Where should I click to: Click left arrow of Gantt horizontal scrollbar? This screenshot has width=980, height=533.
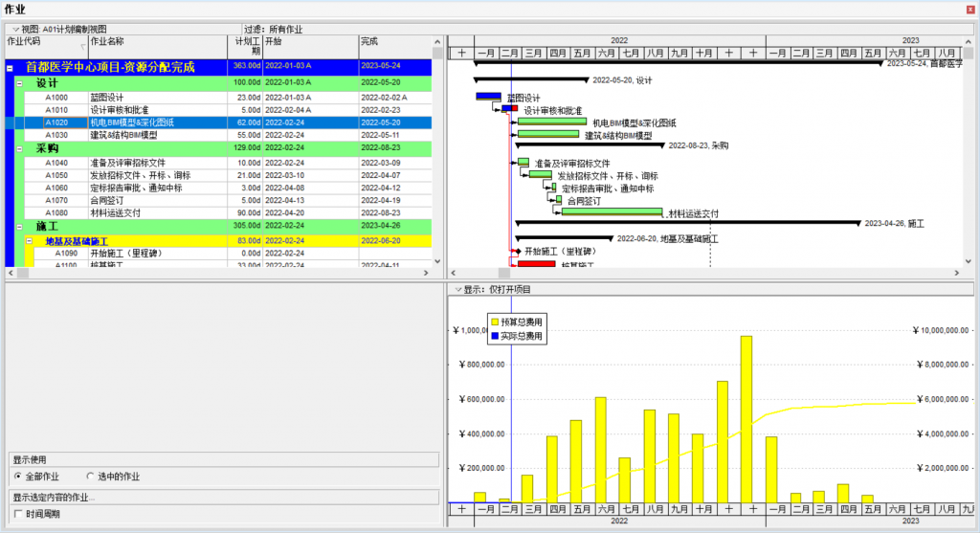coord(454,273)
